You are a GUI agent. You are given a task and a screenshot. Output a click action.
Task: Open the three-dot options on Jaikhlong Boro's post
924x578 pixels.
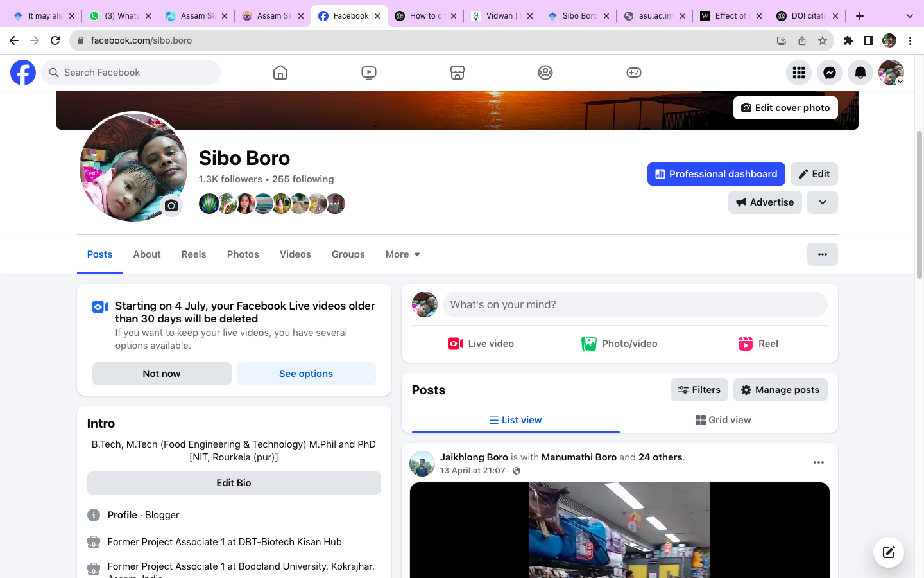point(818,462)
